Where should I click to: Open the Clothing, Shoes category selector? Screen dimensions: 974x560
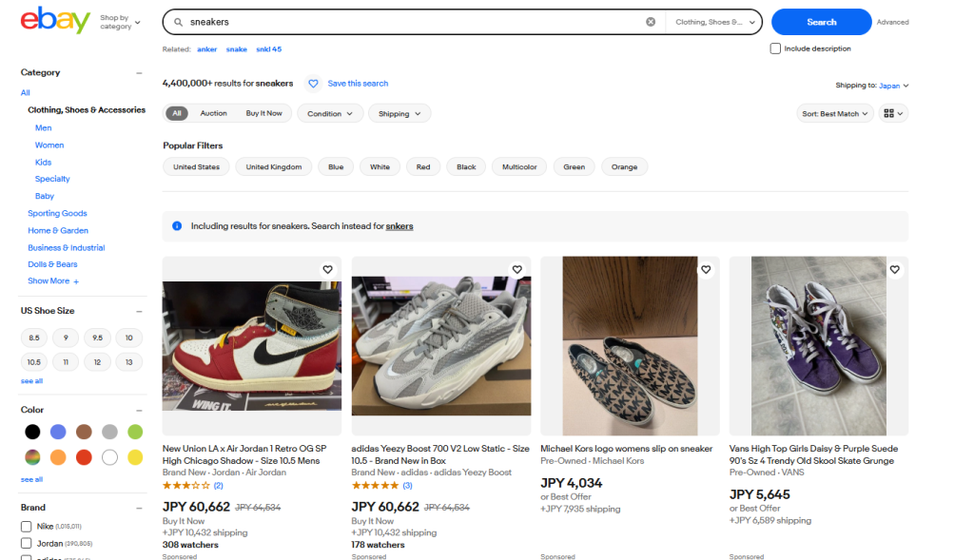pos(714,22)
